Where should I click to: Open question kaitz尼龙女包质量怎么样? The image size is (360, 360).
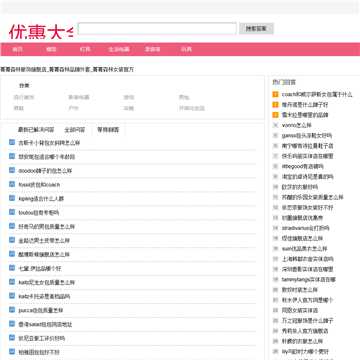coord(47,282)
